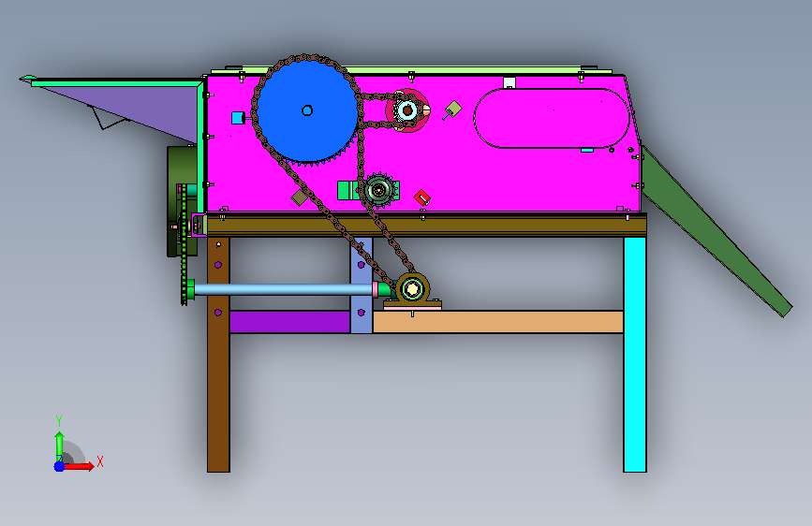
Task: Select the green vertical chain at far left
Action: (x=184, y=245)
